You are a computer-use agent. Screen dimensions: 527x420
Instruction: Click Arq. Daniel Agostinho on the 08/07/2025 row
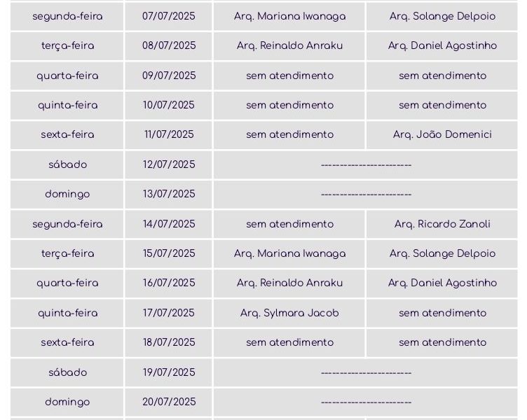(x=442, y=45)
